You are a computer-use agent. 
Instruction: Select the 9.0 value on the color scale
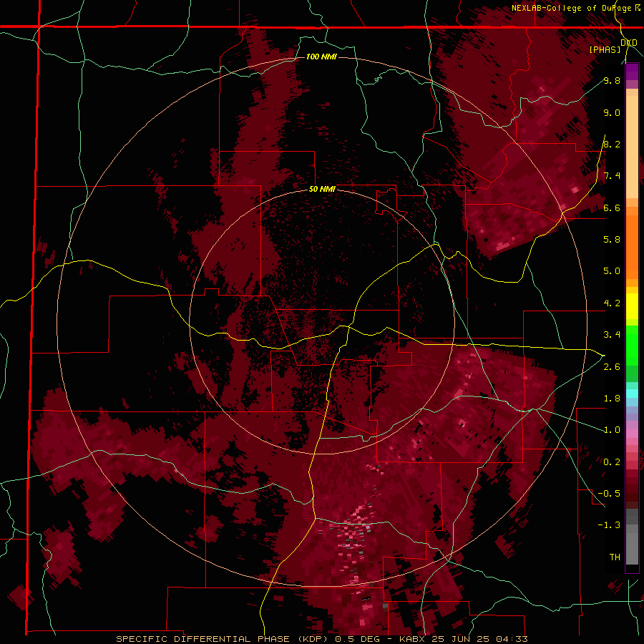tap(612, 113)
